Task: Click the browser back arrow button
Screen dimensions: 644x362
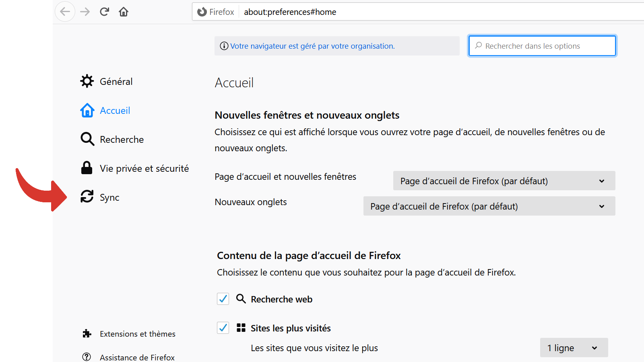Action: point(65,12)
